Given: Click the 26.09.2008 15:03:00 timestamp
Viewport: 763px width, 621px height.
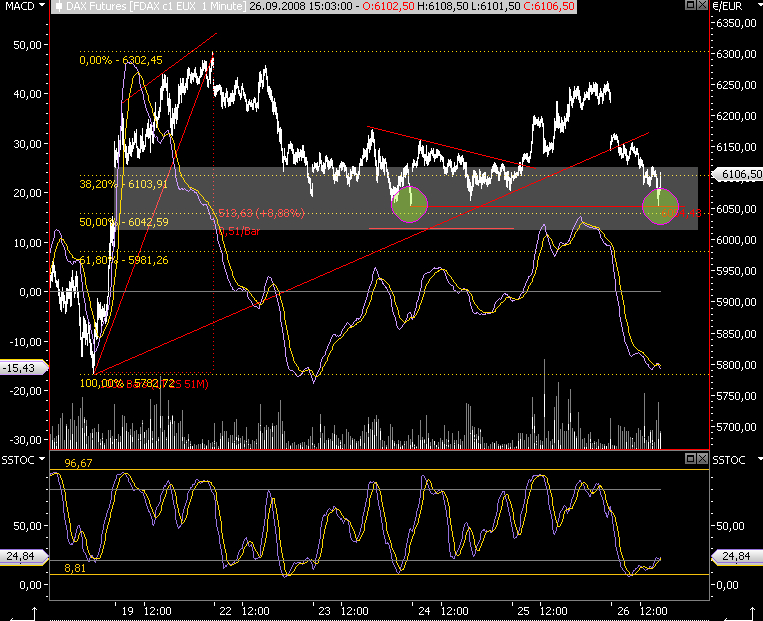Looking at the screenshot, I should [x=301, y=6].
